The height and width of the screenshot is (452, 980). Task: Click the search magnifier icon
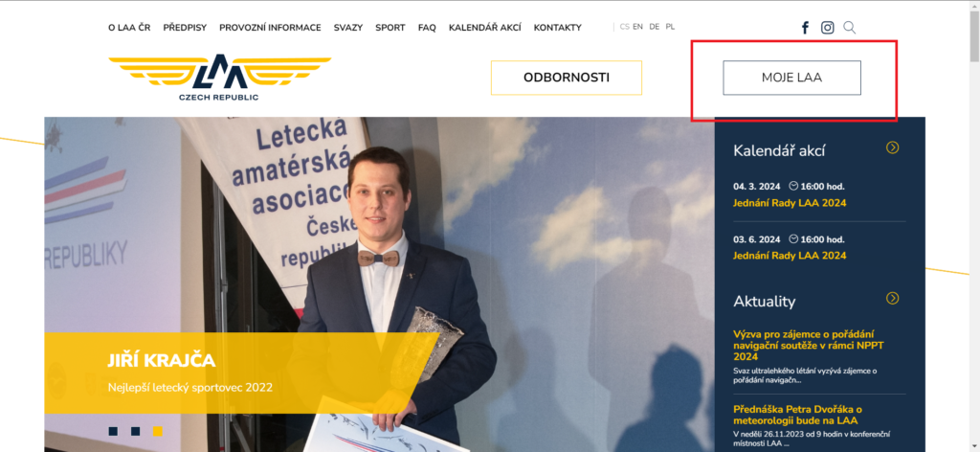850,28
